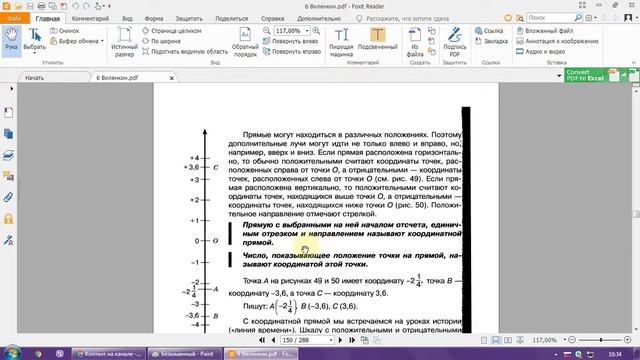Fit page By Width (По ширине)
This screenshot has height=360, width=640.
tap(161, 41)
